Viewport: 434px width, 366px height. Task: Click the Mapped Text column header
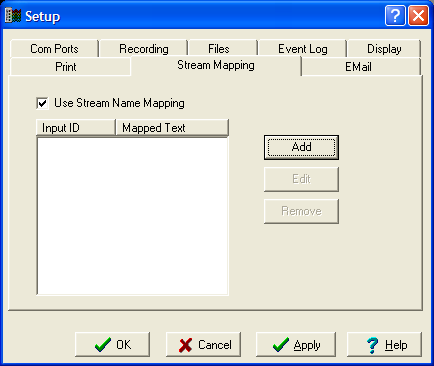[172, 128]
